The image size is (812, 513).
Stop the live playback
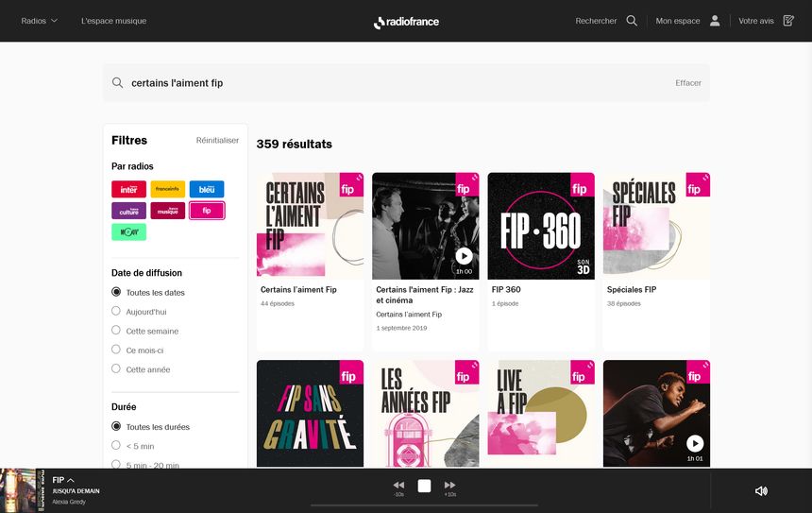pyautogui.click(x=424, y=486)
